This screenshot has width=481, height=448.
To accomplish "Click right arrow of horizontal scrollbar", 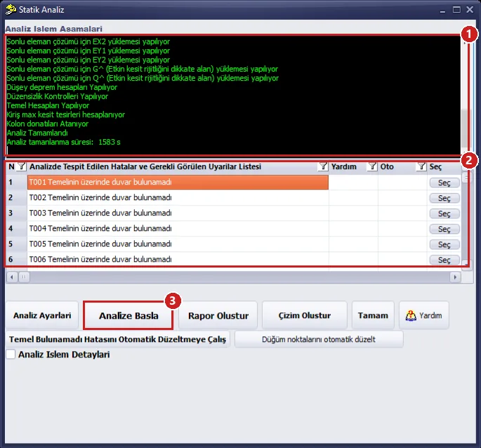I will [455, 277].
